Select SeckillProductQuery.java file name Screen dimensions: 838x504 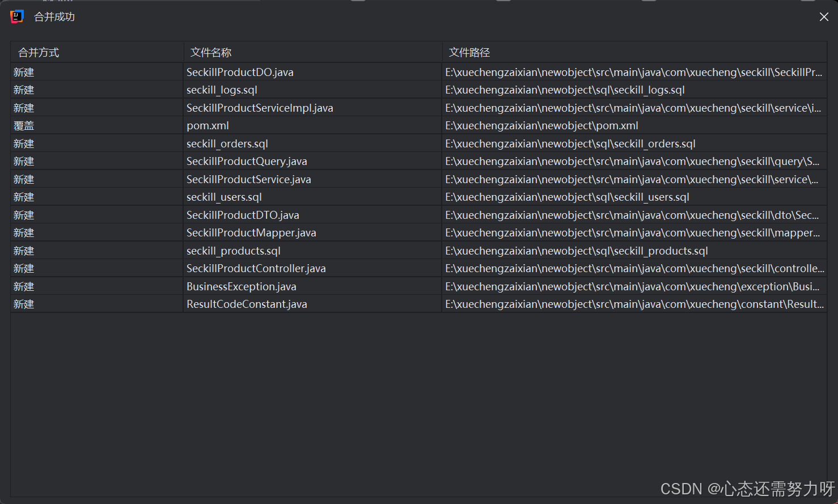coord(247,161)
